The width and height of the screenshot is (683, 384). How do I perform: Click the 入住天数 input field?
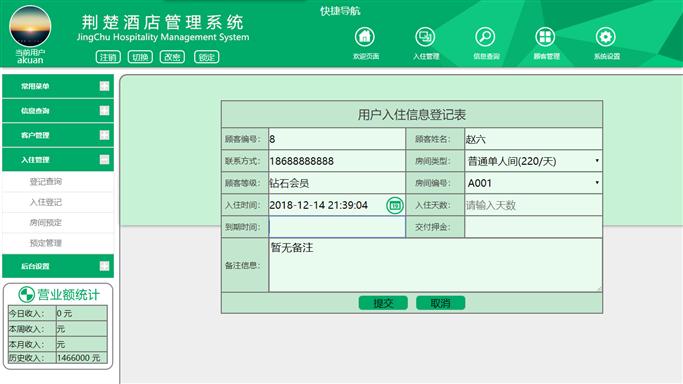(534, 205)
